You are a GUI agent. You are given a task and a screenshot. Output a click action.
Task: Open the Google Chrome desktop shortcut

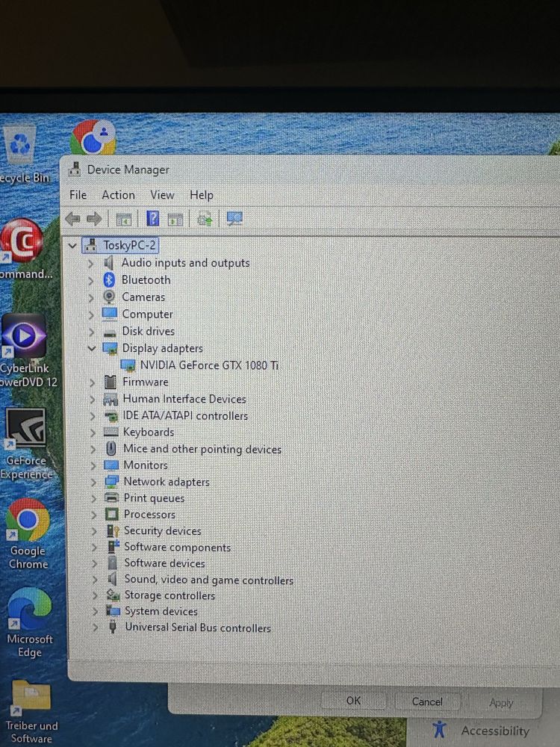[x=28, y=520]
